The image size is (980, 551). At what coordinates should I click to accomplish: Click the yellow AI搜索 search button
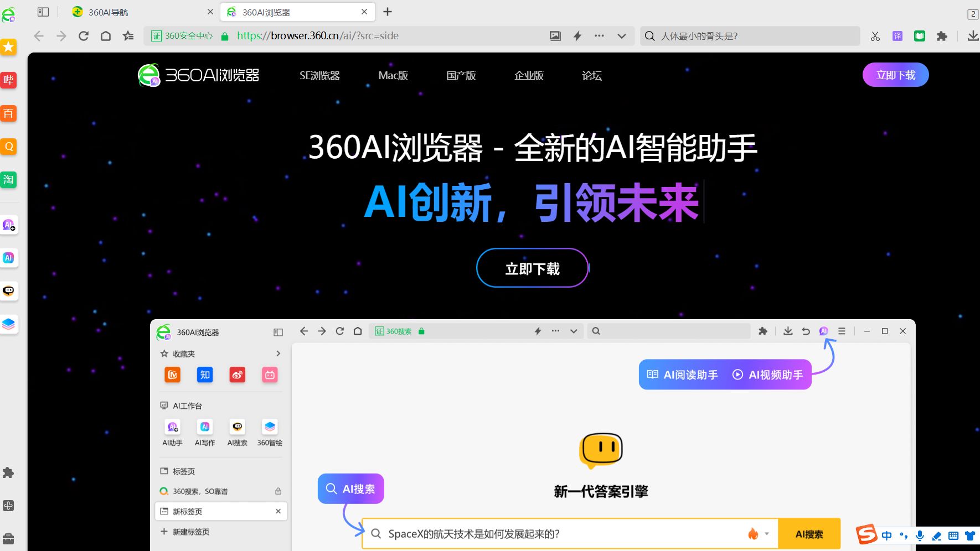(x=809, y=534)
